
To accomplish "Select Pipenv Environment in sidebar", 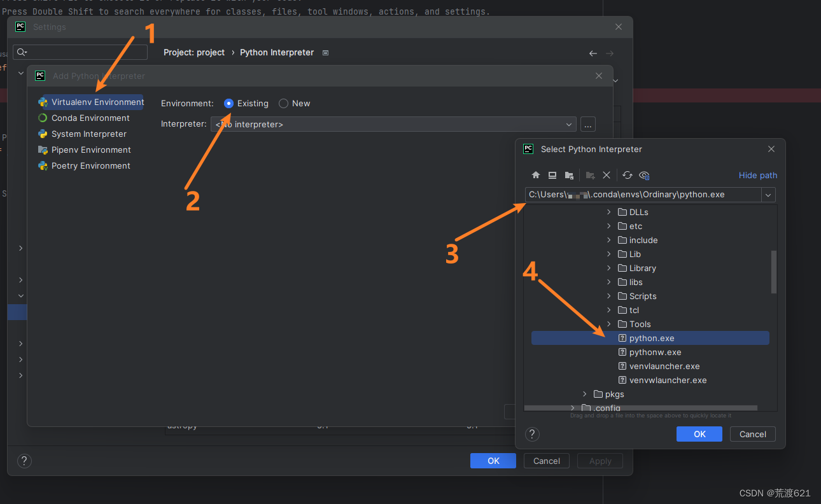I will click(90, 150).
